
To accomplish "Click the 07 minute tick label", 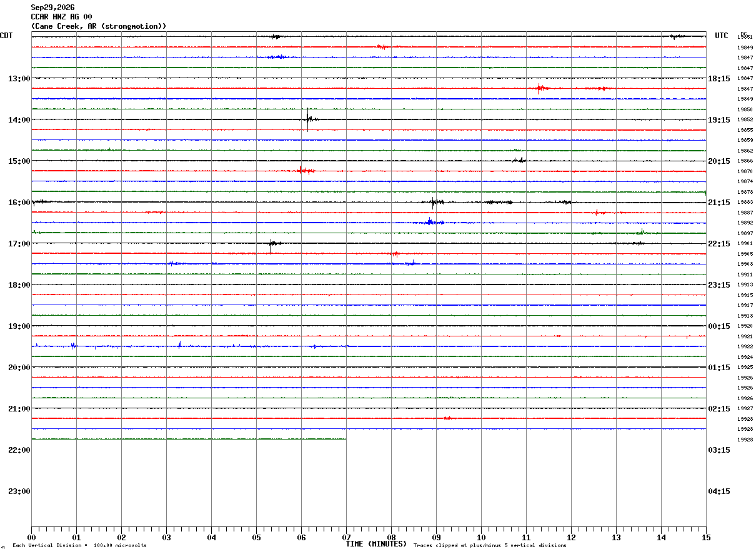I will (x=346, y=538).
